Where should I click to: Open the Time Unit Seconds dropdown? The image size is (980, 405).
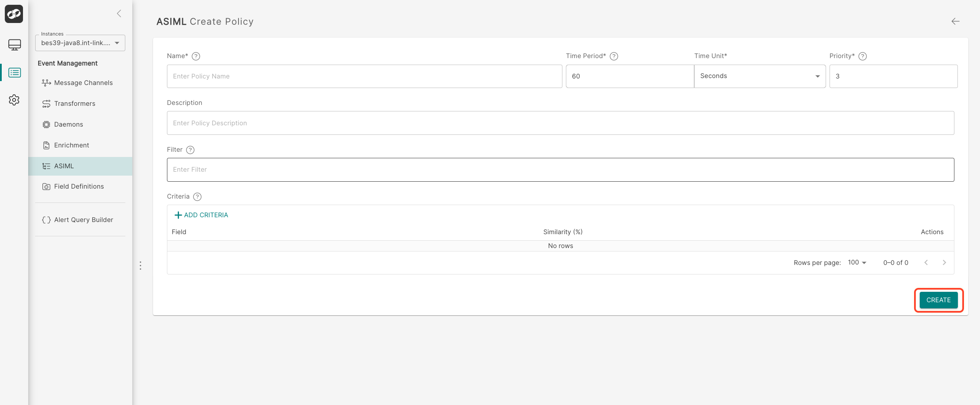(760, 76)
